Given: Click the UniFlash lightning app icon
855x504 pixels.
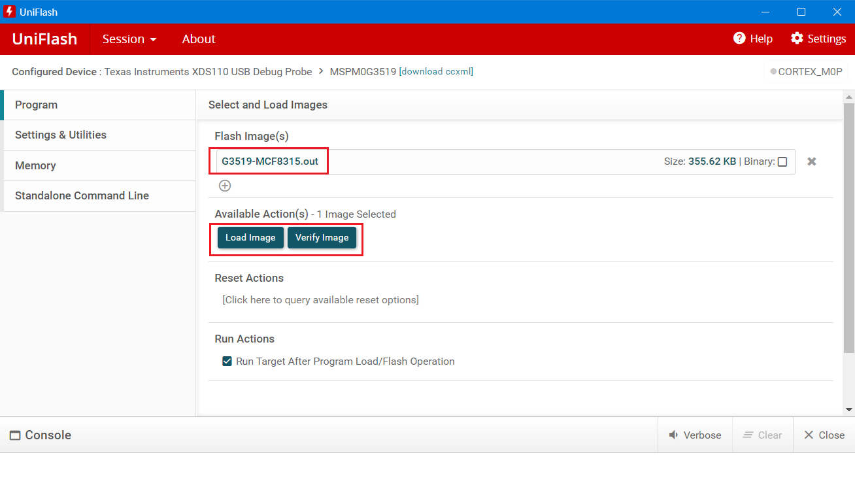Looking at the screenshot, I should coord(9,12).
